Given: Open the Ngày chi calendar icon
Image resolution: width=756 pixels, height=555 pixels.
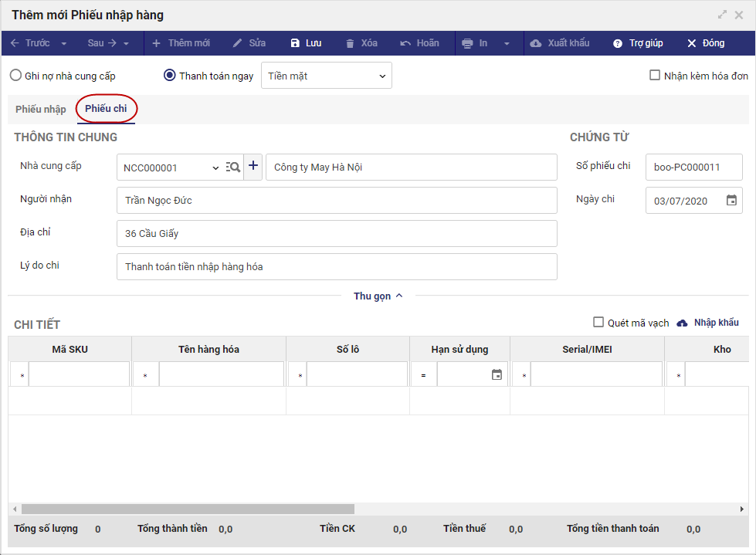Looking at the screenshot, I should click(731, 201).
